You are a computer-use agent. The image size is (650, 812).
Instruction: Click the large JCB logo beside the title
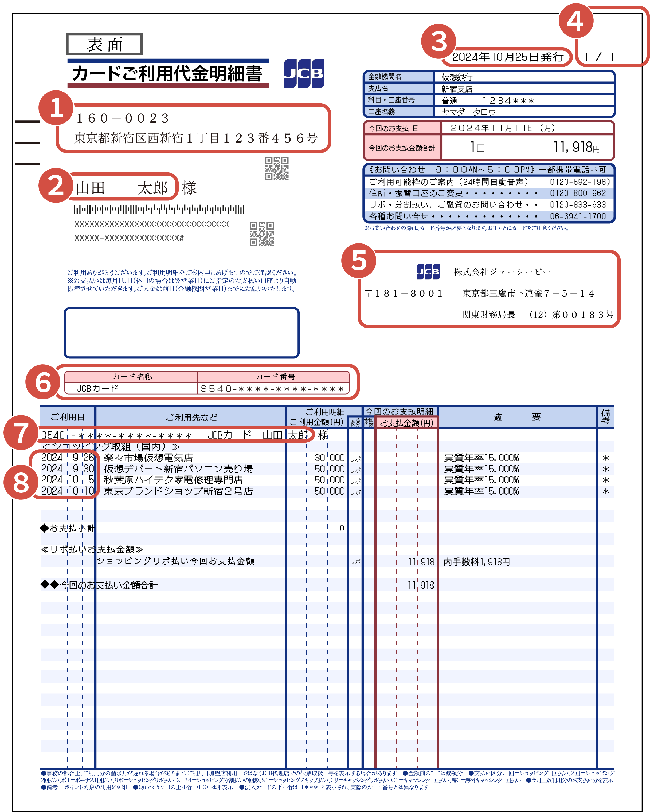[304, 73]
